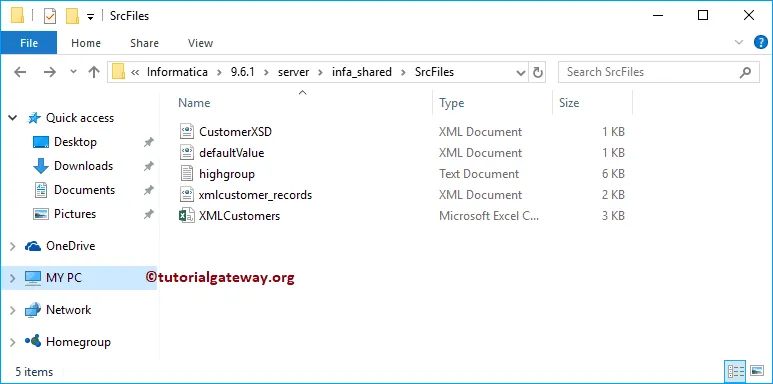Select Network in the navigation pane
The image size is (773, 384).
point(69,310)
